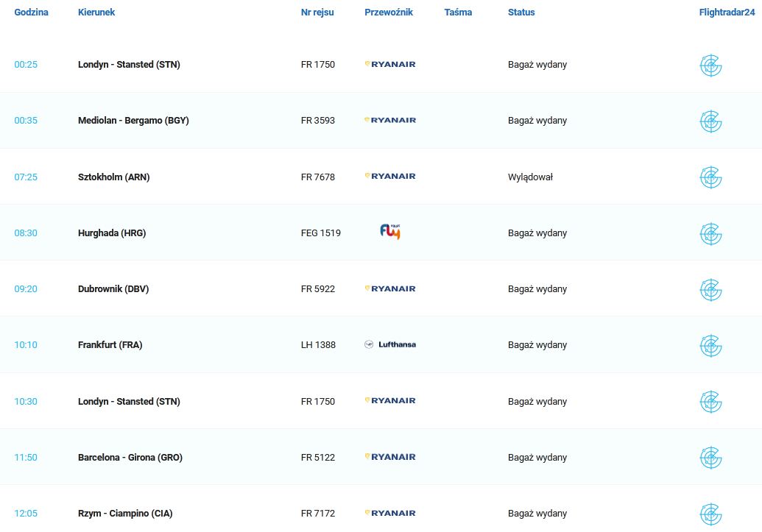
Task: Click the Lufthansa carrier logo
Action: click(x=390, y=344)
